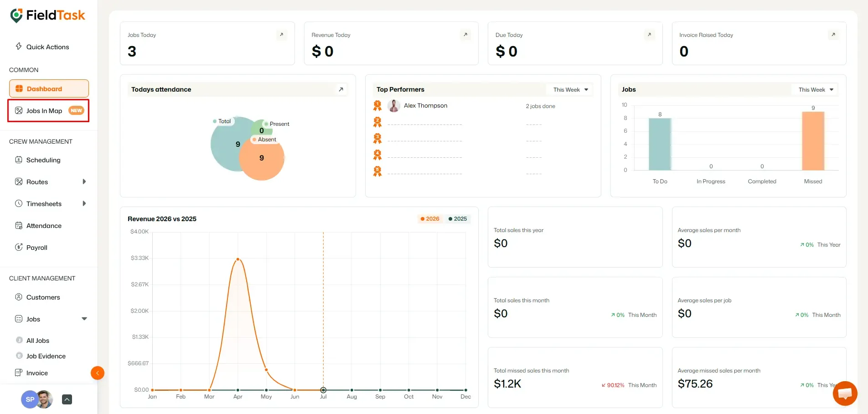Click the Customers sidebar icon
The image size is (868, 414).
coord(19,297)
